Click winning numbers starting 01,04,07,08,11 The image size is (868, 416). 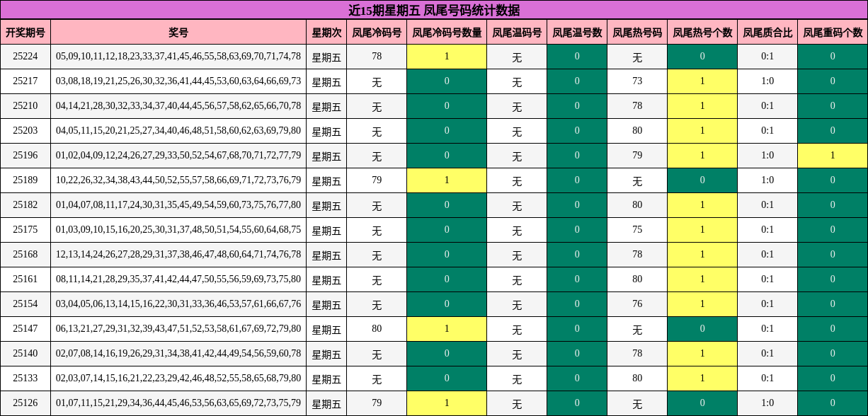(x=178, y=205)
